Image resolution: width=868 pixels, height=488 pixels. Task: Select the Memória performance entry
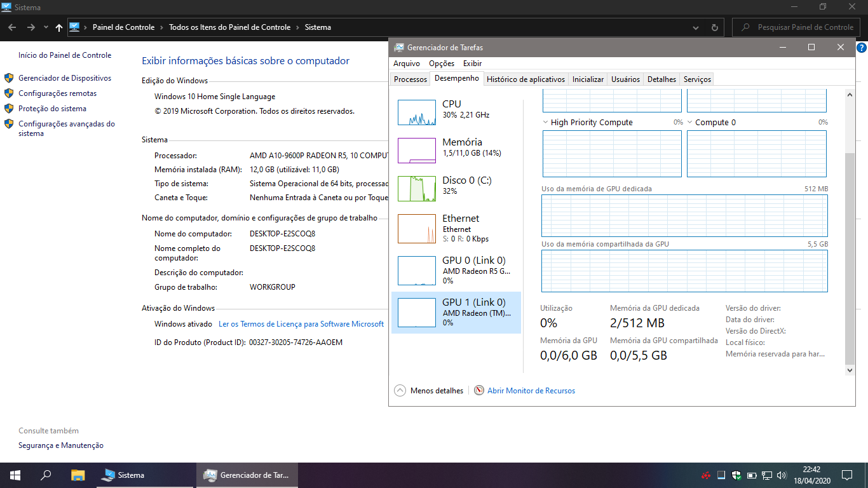click(x=456, y=151)
